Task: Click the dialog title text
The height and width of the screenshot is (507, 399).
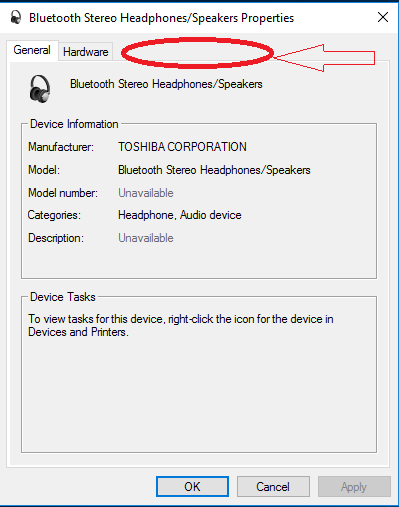Action: pyautogui.click(x=161, y=18)
